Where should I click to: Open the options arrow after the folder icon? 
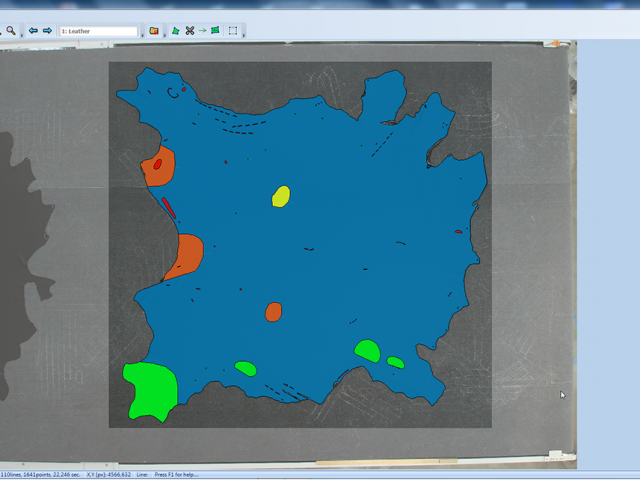pyautogui.click(x=164, y=35)
